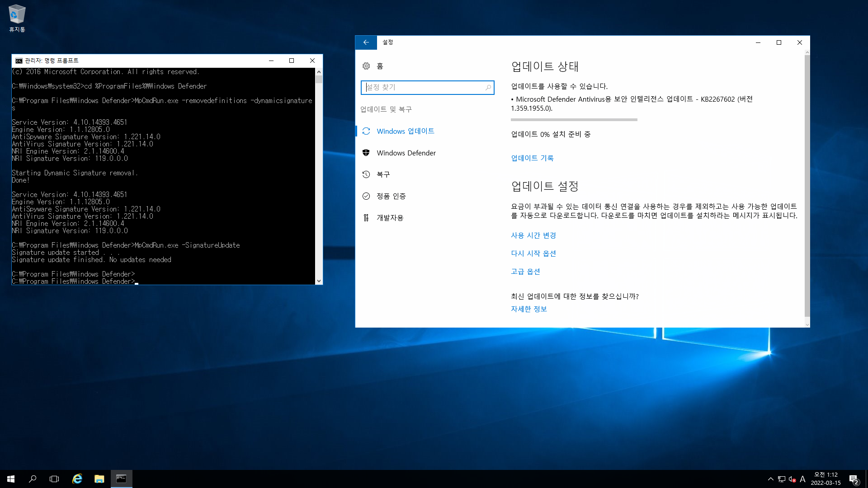Open the Action Center notification icon

point(853,479)
